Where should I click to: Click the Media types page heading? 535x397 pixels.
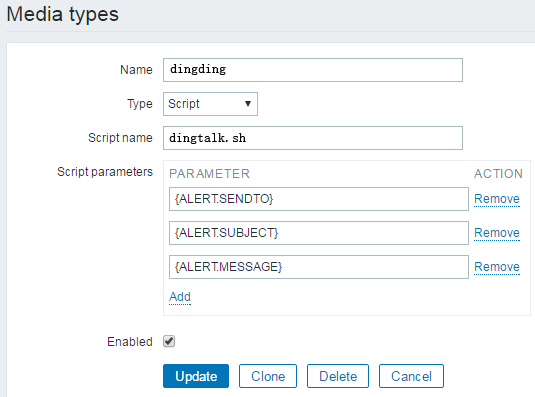coord(63,14)
